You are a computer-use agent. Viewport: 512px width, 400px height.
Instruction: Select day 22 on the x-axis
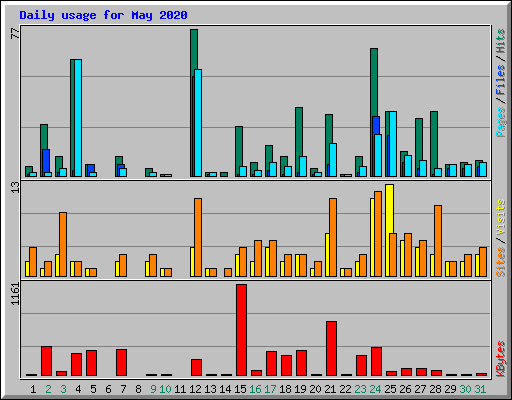[x=345, y=389]
